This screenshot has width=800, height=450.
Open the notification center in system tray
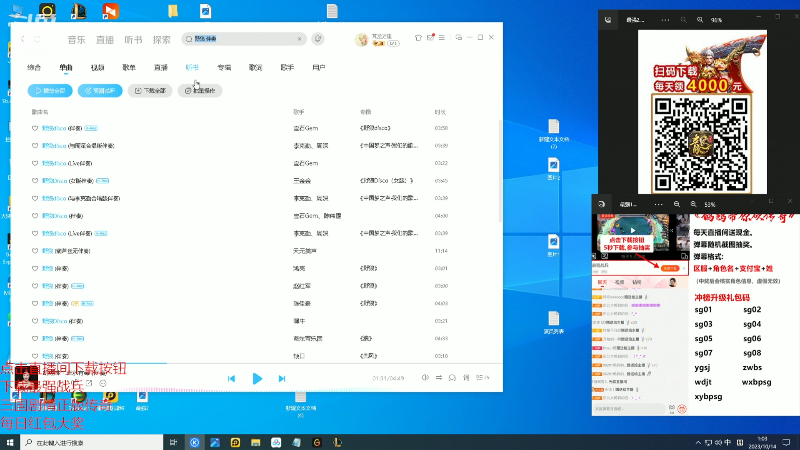point(786,442)
